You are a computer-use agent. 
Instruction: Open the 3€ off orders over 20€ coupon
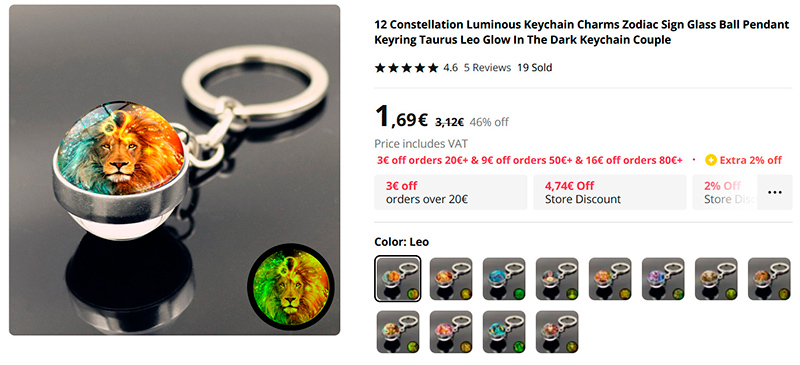coord(451,192)
